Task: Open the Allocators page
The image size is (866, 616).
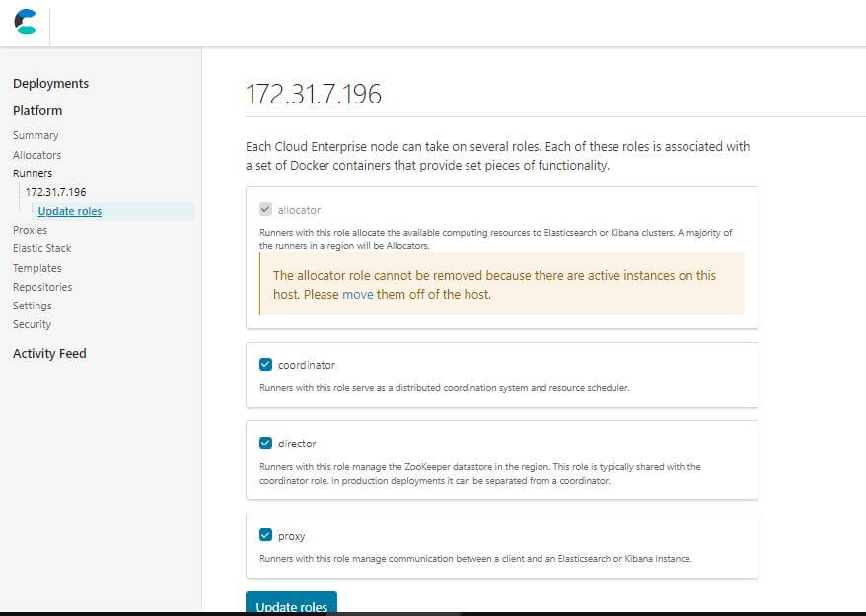Action: [36, 155]
